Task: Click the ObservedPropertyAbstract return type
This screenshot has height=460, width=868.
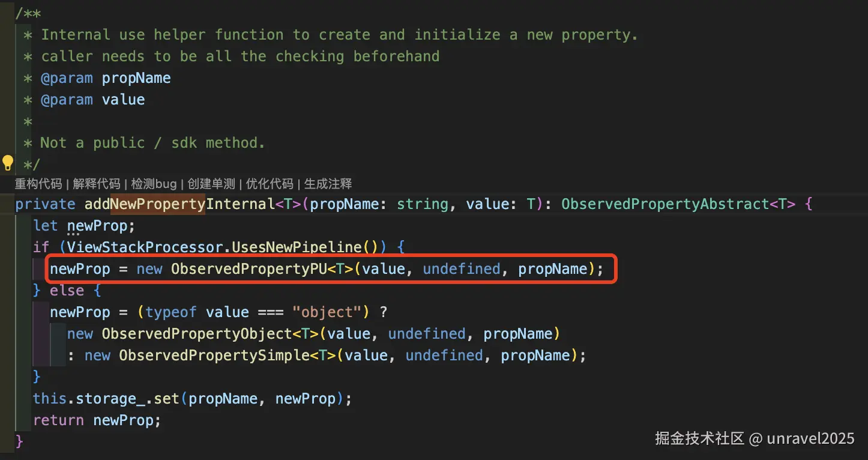Action: point(666,204)
